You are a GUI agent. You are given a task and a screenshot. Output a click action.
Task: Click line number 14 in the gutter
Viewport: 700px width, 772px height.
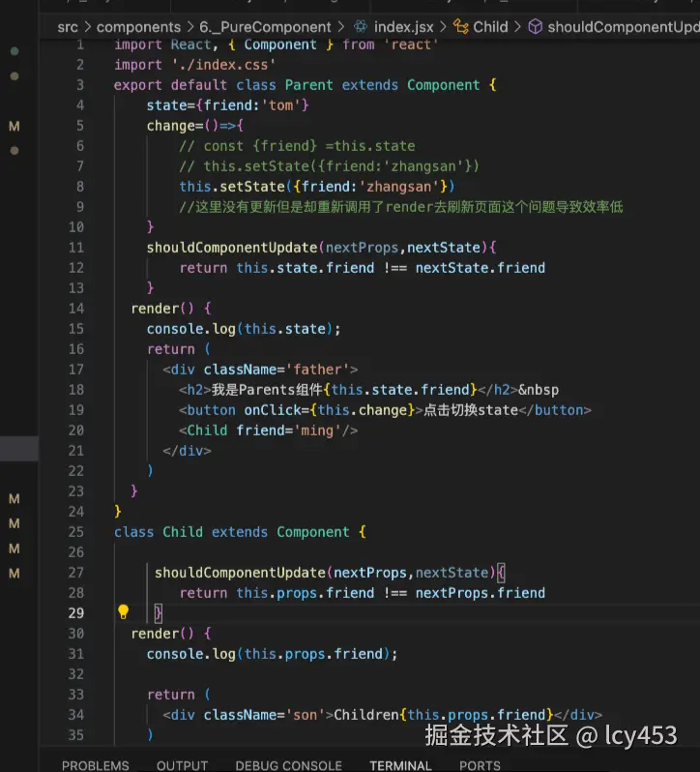tap(76, 309)
